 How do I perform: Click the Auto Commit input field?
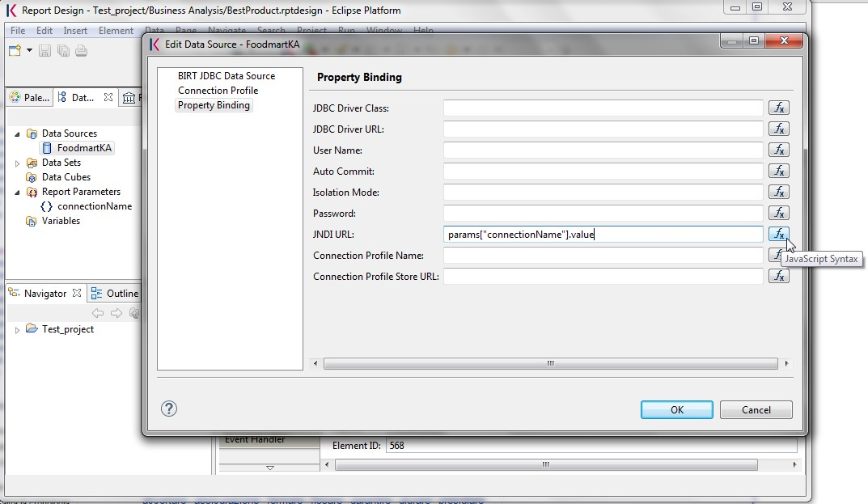603,172
